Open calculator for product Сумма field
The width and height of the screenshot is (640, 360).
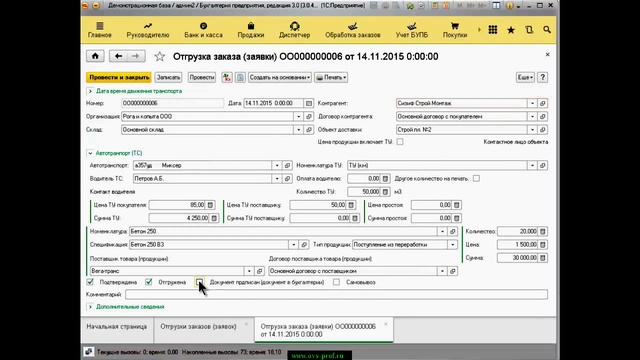tap(542, 258)
